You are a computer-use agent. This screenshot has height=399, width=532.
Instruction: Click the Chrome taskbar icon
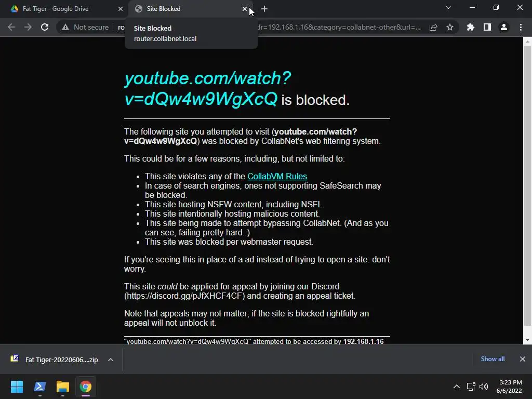(x=86, y=387)
